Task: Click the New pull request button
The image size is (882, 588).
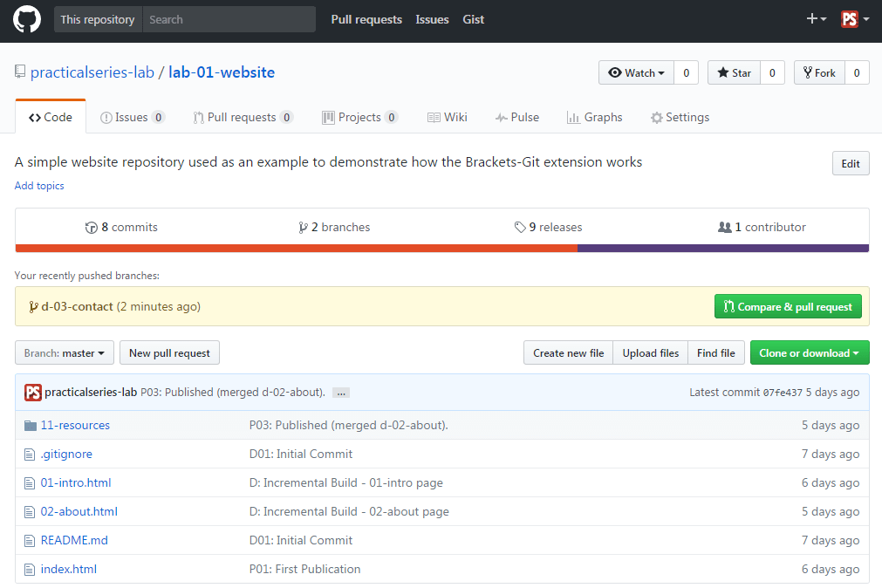Action: [x=170, y=352]
